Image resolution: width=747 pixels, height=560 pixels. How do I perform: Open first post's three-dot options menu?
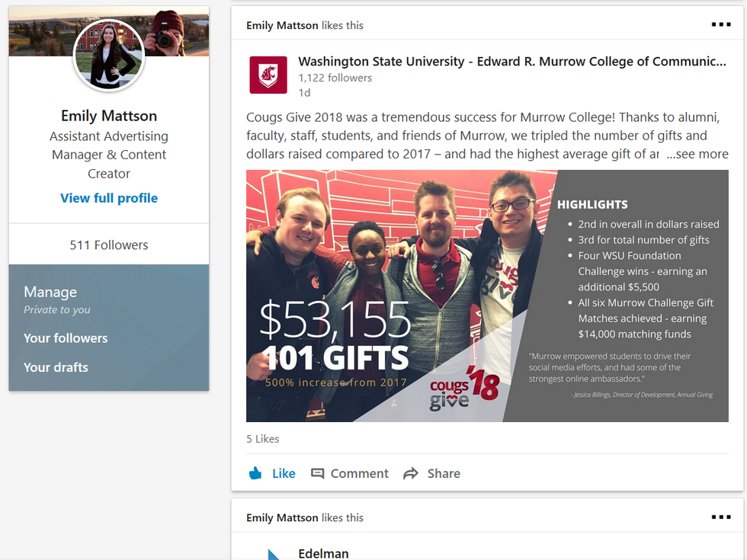coord(720,24)
